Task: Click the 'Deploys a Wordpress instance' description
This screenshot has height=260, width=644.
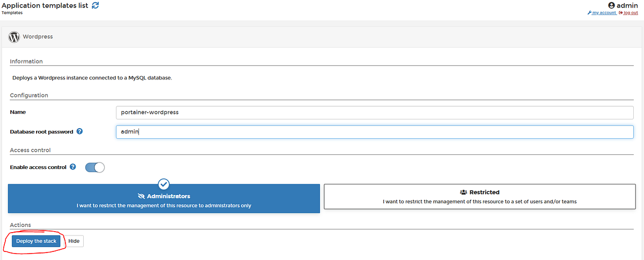Action: click(92, 78)
